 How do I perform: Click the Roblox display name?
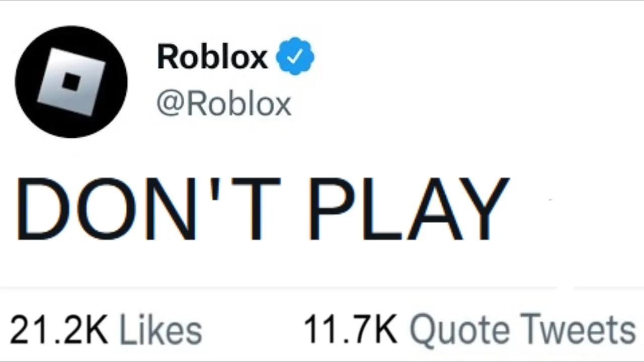pos(212,56)
